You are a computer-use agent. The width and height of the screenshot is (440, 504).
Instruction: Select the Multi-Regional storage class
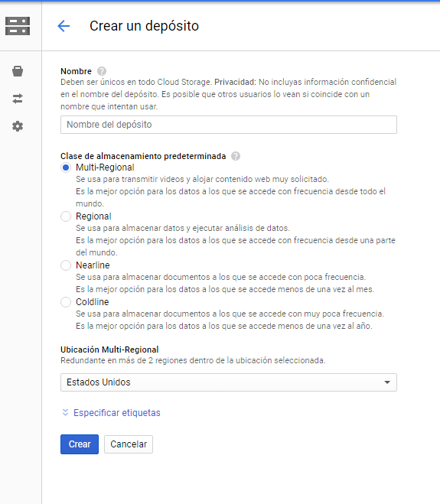(x=66, y=167)
